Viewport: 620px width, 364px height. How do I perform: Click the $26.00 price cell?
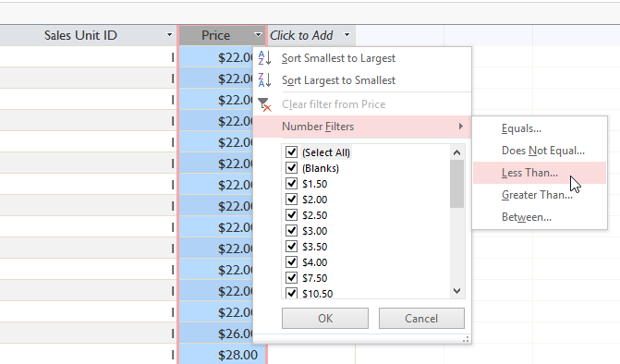tap(217, 334)
